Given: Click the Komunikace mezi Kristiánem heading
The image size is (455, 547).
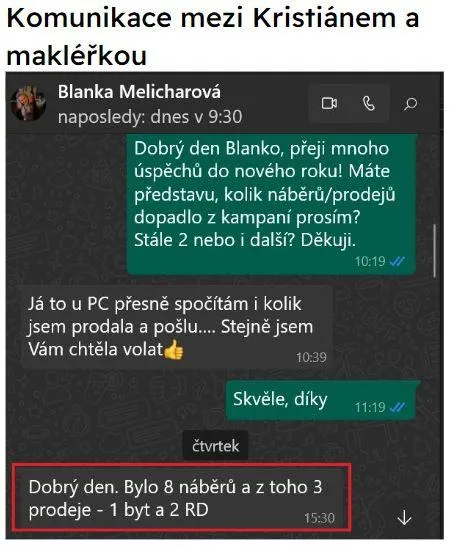Looking at the screenshot, I should click(x=213, y=36).
